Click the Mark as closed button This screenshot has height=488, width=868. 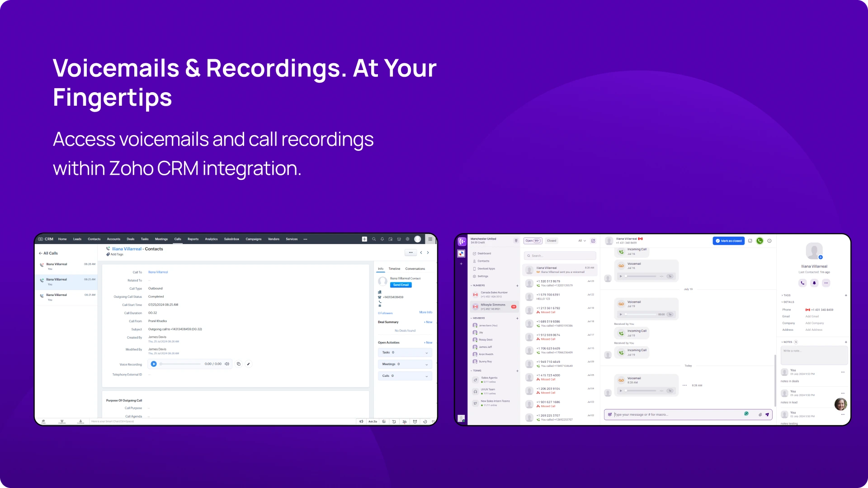click(x=729, y=241)
